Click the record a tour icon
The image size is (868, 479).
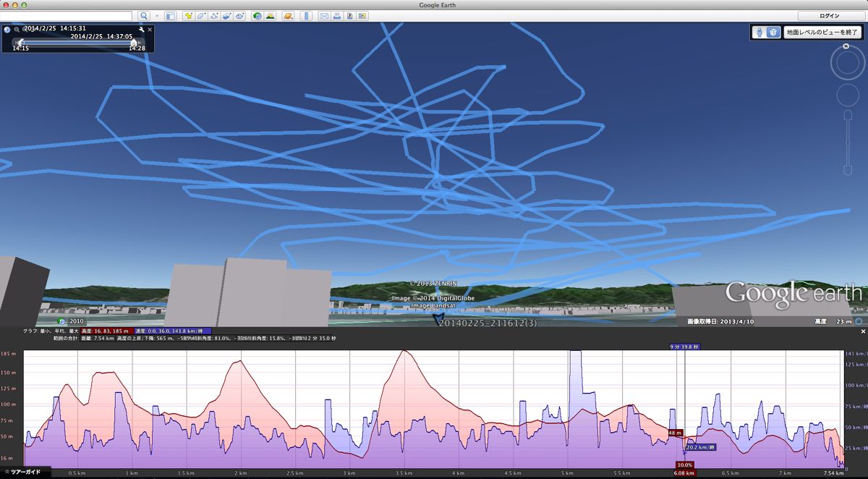pos(239,16)
